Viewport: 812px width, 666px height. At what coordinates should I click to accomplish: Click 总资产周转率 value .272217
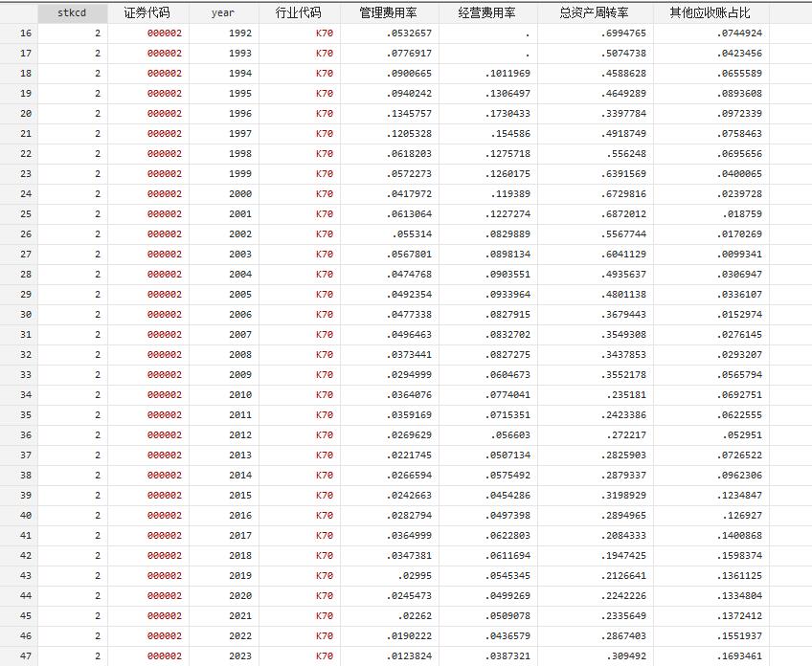[626, 434]
